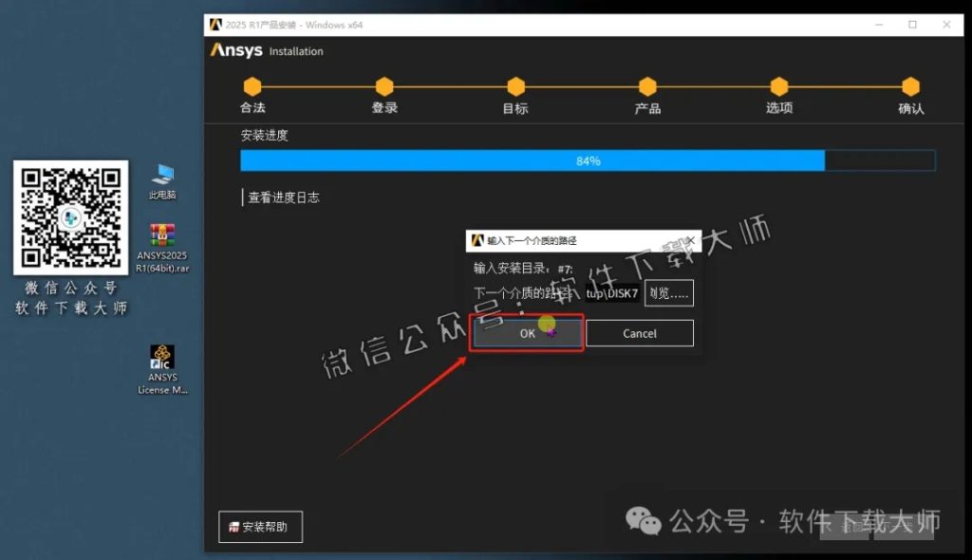
Task: Open the ANSYS2025 R1(64bit).rar archive
Action: coord(161,235)
